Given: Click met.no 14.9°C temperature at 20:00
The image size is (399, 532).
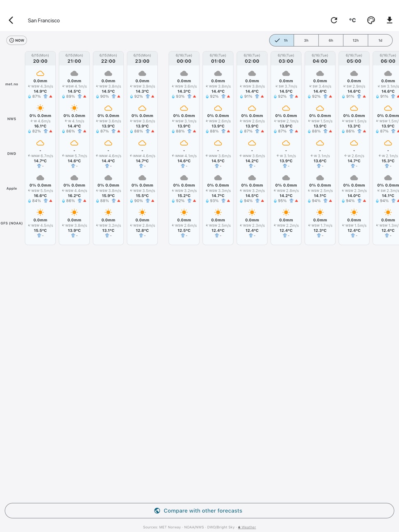Looking at the screenshot, I should (40, 92).
